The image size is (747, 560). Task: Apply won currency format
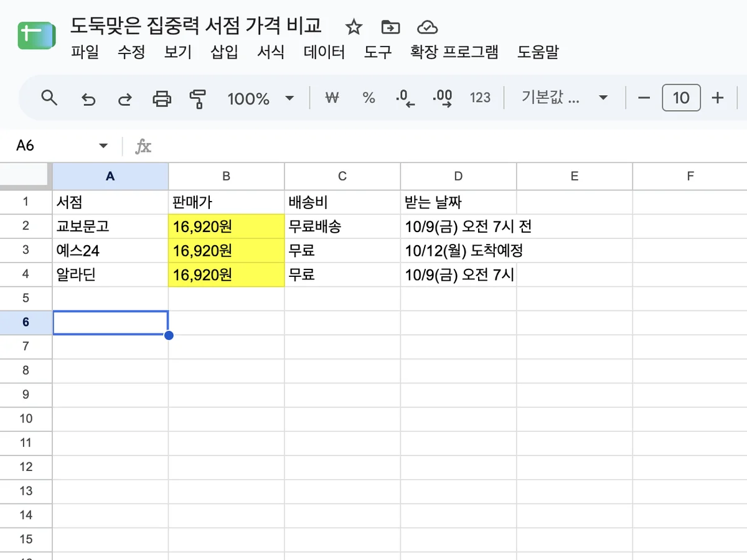pyautogui.click(x=332, y=98)
